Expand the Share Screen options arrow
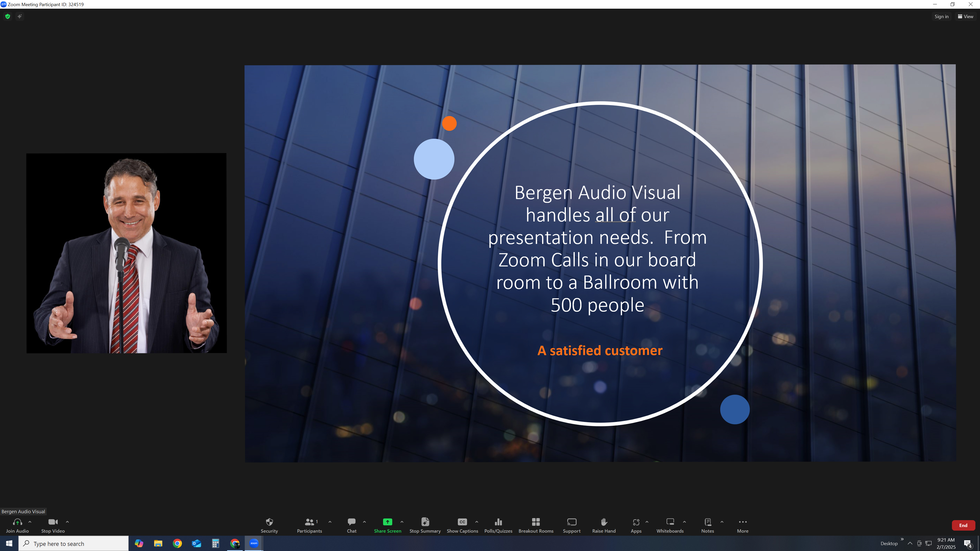Image resolution: width=980 pixels, height=551 pixels. coord(402,522)
